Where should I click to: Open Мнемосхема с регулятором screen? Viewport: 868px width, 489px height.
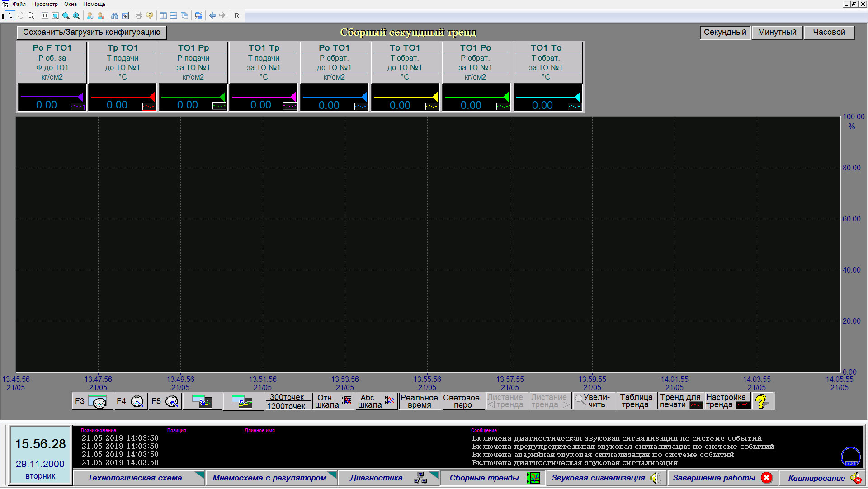point(271,478)
